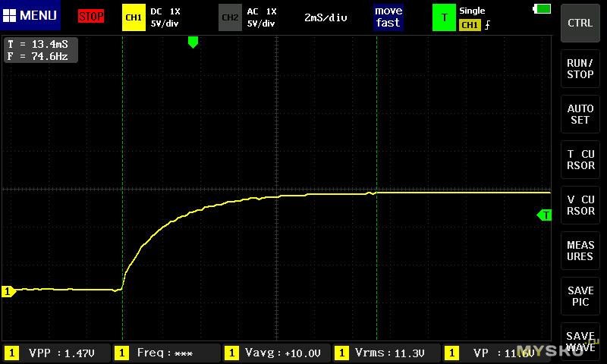Toggle the yellow CH1 channel badge
607x364 pixels.
click(x=134, y=17)
